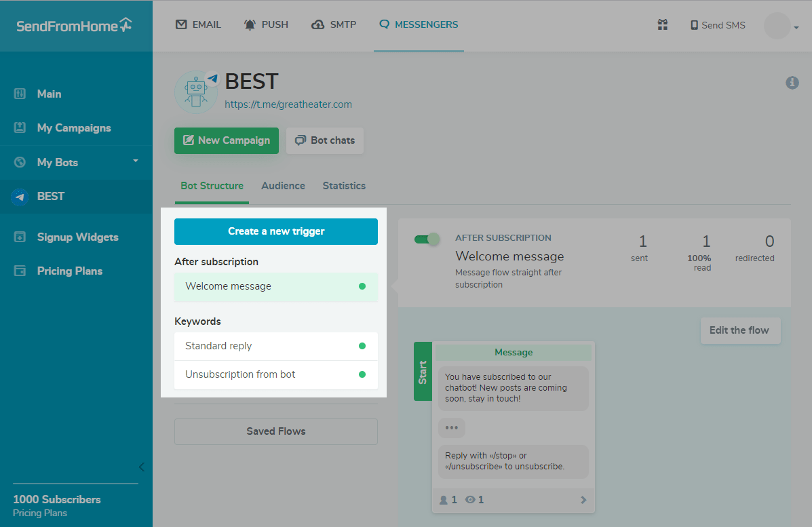
Task: Open the Signup Widgets sidebar item
Action: pos(77,237)
